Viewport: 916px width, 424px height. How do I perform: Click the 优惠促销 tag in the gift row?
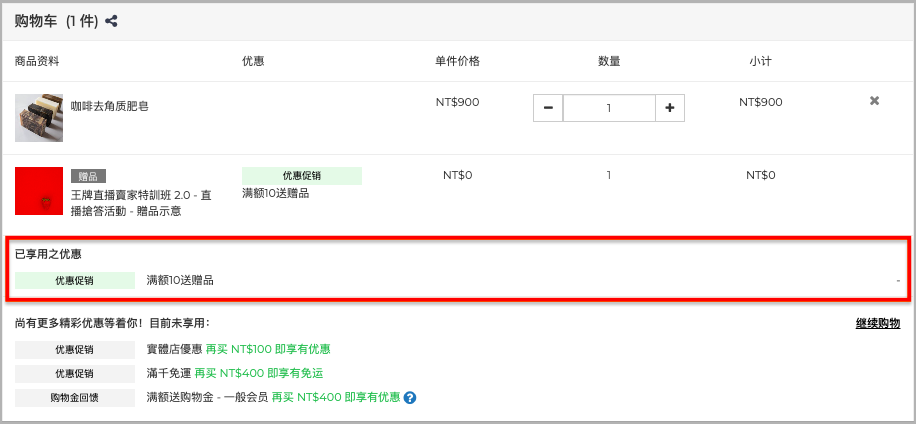pos(302,176)
